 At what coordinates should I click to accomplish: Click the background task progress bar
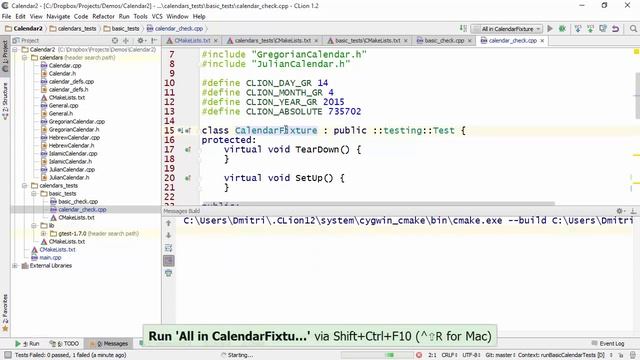click(378, 355)
